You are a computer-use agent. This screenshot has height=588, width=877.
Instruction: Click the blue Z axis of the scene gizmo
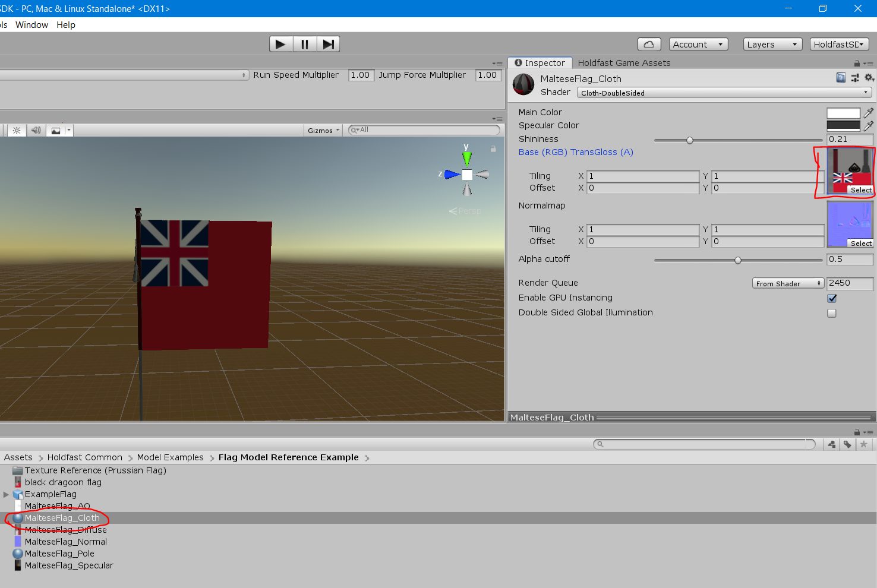pyautogui.click(x=452, y=175)
